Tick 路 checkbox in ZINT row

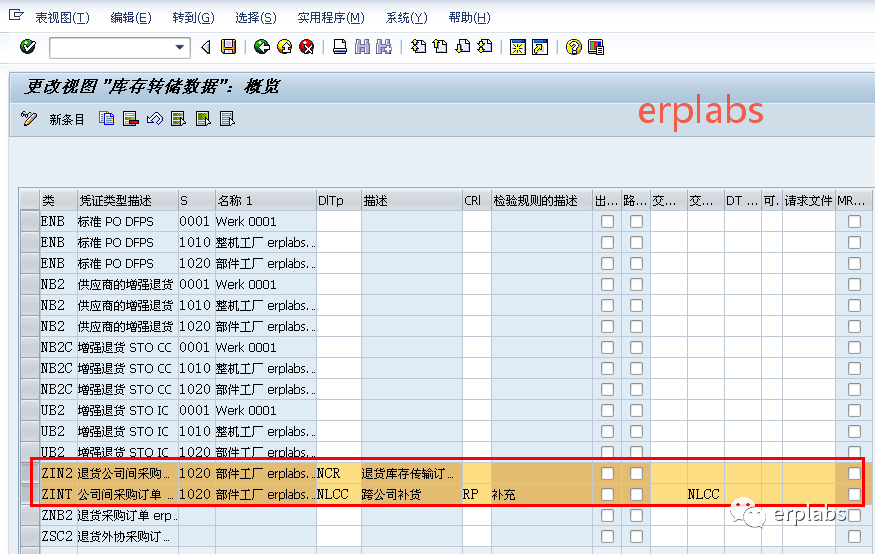pyautogui.click(x=636, y=494)
